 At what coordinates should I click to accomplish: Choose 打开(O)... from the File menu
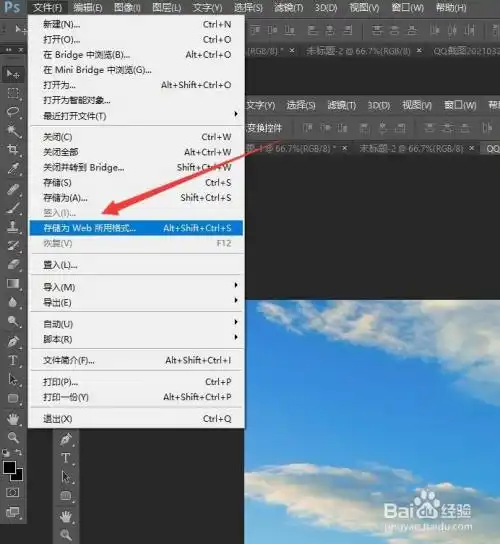pyautogui.click(x=137, y=39)
